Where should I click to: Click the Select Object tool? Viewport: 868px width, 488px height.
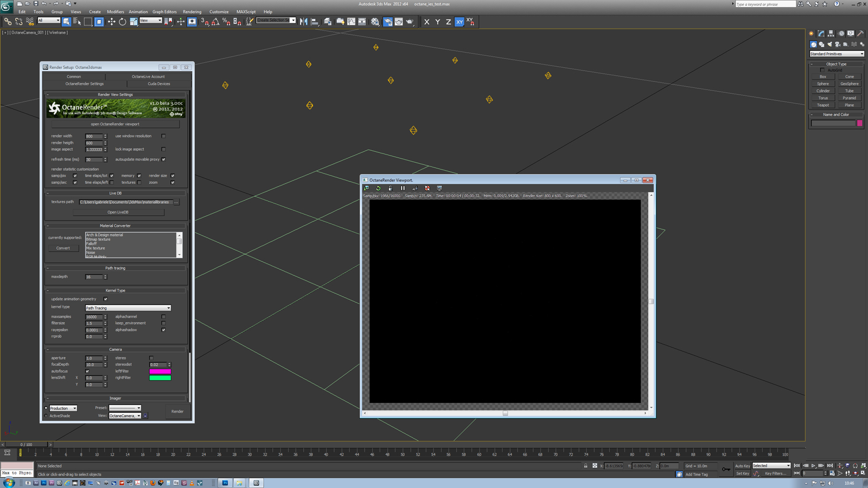(66, 22)
